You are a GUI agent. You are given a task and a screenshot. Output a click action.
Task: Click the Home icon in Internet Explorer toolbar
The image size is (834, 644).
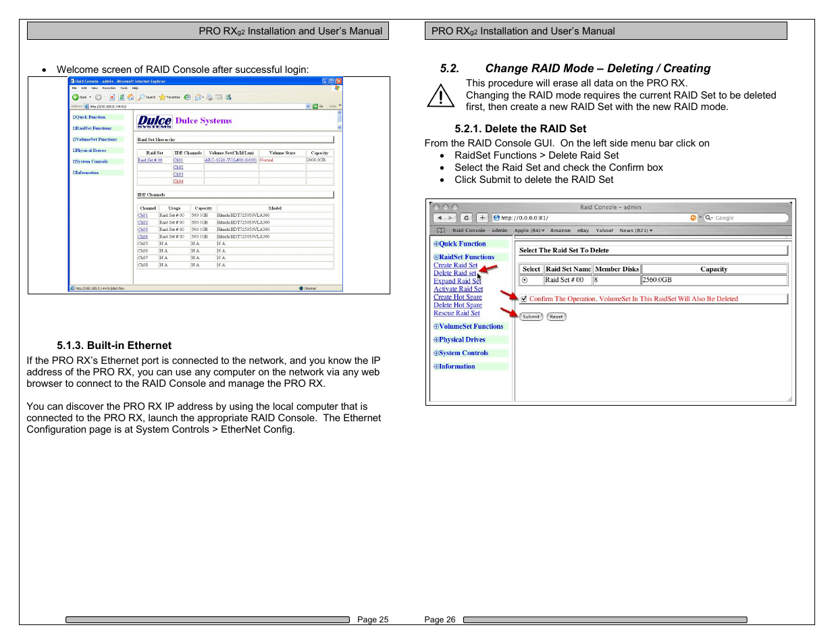(x=130, y=97)
